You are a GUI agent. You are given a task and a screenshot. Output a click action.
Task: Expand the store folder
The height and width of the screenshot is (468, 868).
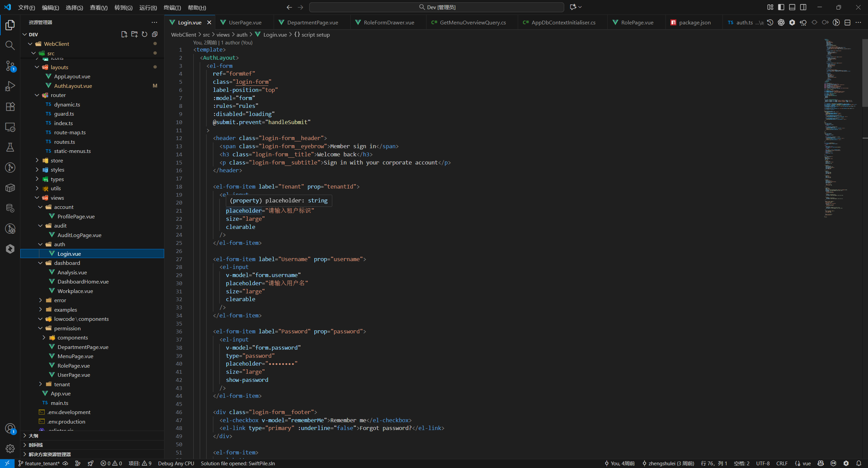[57, 160]
